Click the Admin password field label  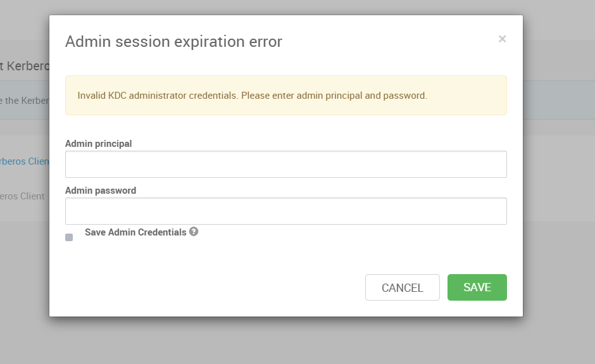pos(101,191)
